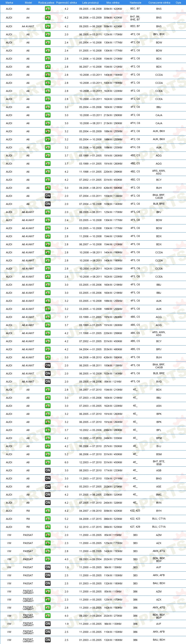Click engine code cell BYH
Screen dimensions: 186x644
pyautogui.click(x=159, y=511)
